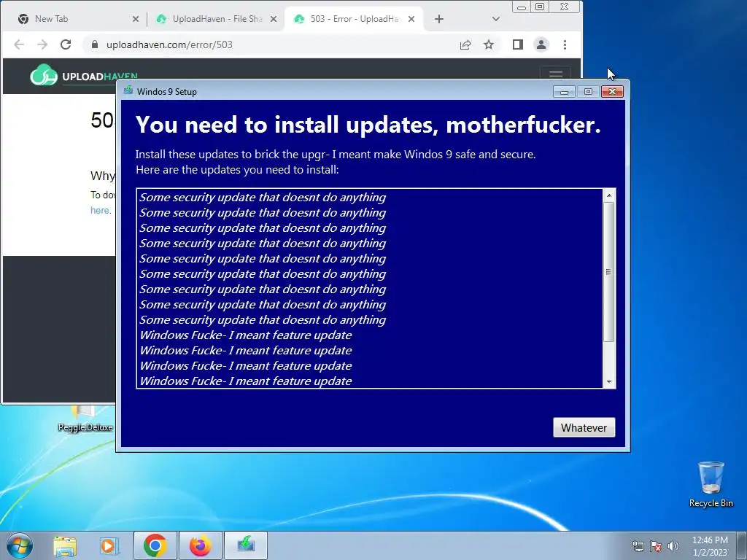Select the Peggle Deluxe desktop shortcut
Viewport: 747px width, 560px height.
85,419
